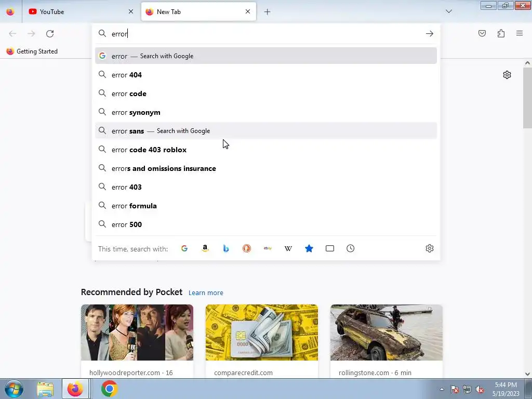Open the rollingstone.com story thumbnail

[387, 332]
